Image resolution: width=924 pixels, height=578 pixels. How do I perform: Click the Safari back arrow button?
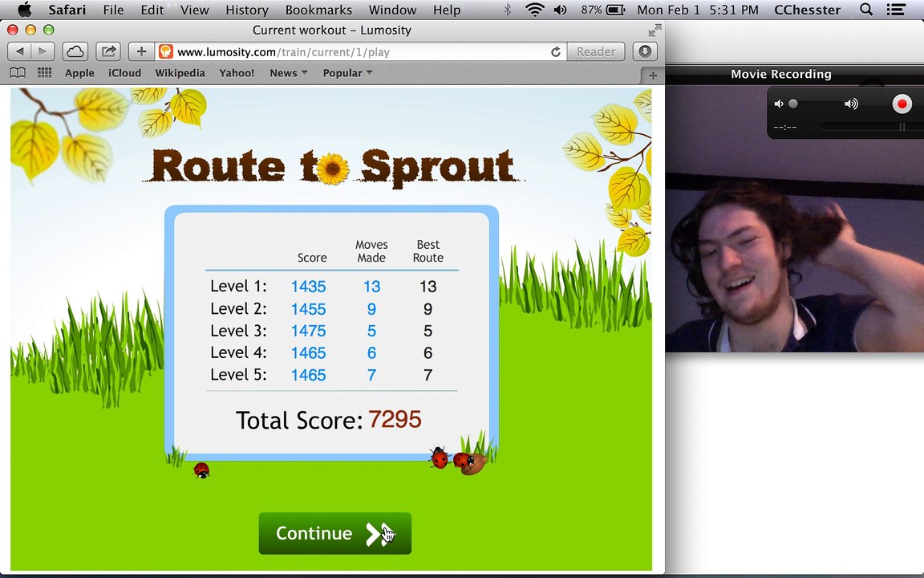[19, 52]
